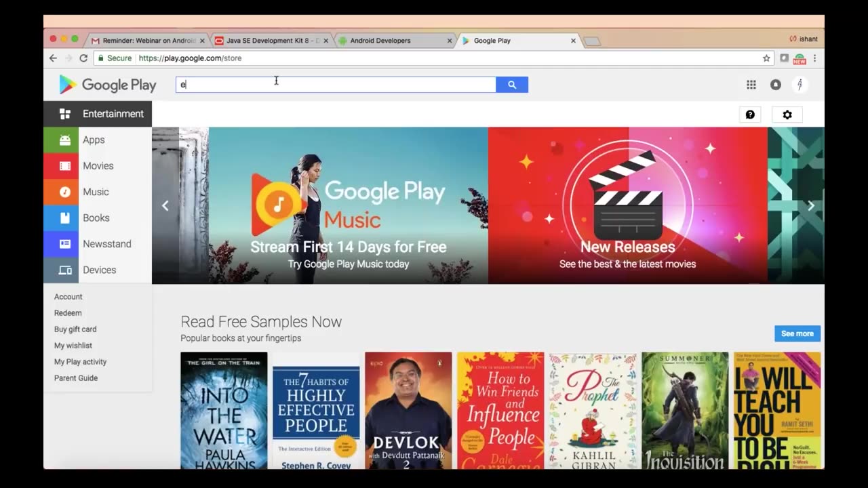Open the Parent Guide link
This screenshot has height=488, width=868.
click(x=76, y=378)
